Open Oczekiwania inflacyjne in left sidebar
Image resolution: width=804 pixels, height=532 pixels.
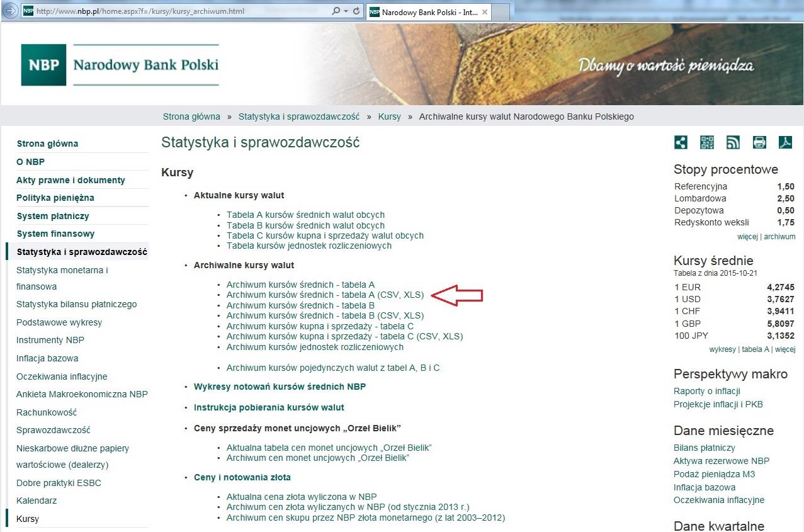[x=62, y=376]
